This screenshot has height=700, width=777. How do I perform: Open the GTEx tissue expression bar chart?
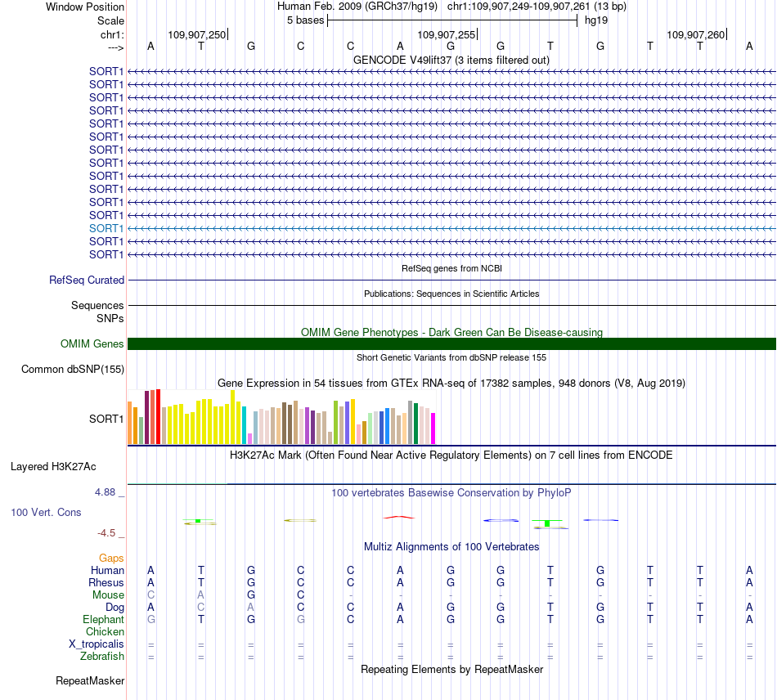(x=281, y=416)
